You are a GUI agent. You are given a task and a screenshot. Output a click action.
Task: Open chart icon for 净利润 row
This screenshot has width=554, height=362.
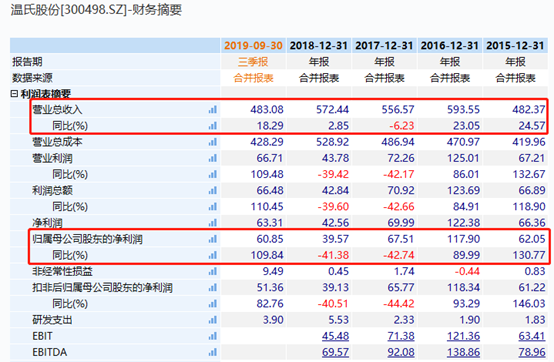pyautogui.click(x=213, y=223)
